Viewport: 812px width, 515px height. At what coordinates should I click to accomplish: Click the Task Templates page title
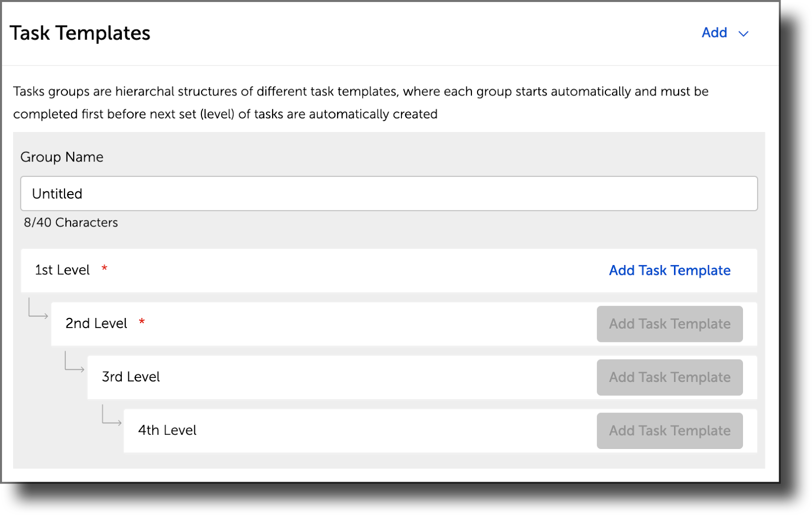(x=81, y=33)
